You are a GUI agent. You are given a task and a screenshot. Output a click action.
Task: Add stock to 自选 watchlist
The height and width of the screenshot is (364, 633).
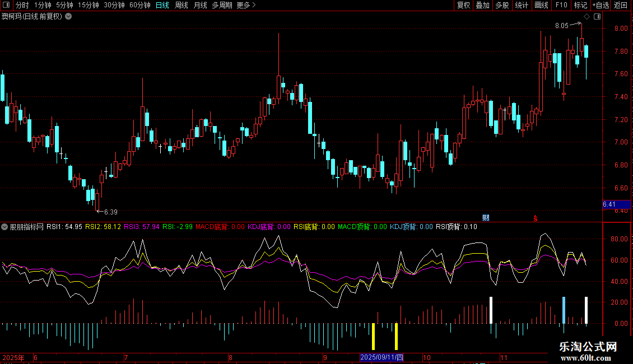pos(601,5)
